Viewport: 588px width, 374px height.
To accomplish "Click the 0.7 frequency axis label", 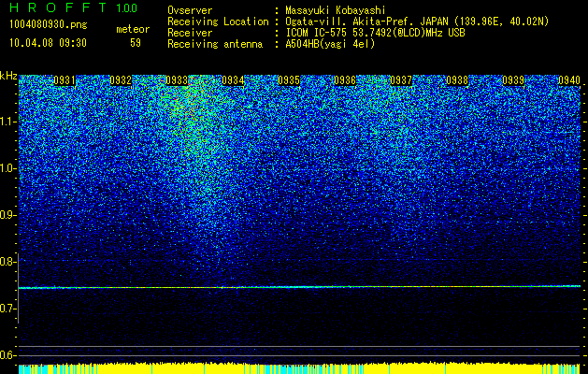I will [x=7, y=309].
